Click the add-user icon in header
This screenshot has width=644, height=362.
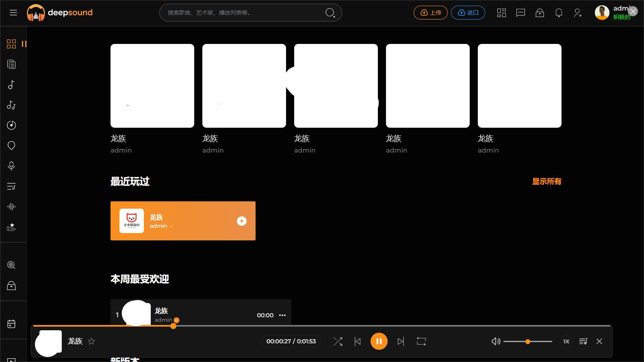[578, 13]
